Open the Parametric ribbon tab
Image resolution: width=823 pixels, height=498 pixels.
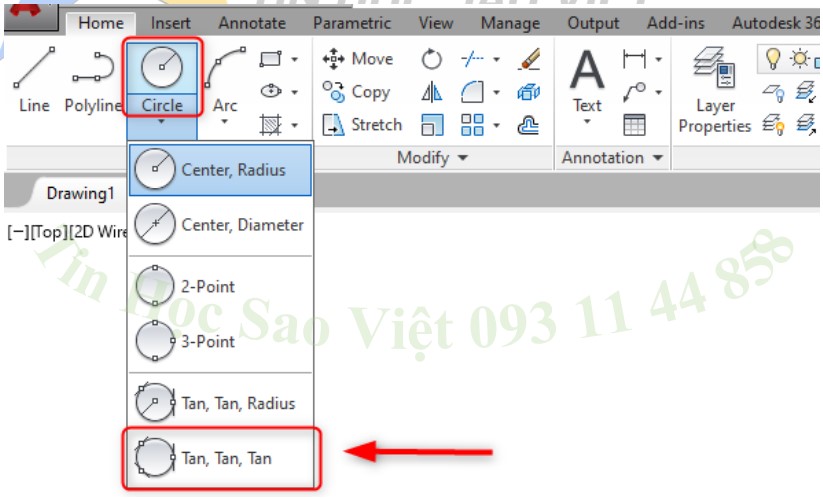(352, 23)
